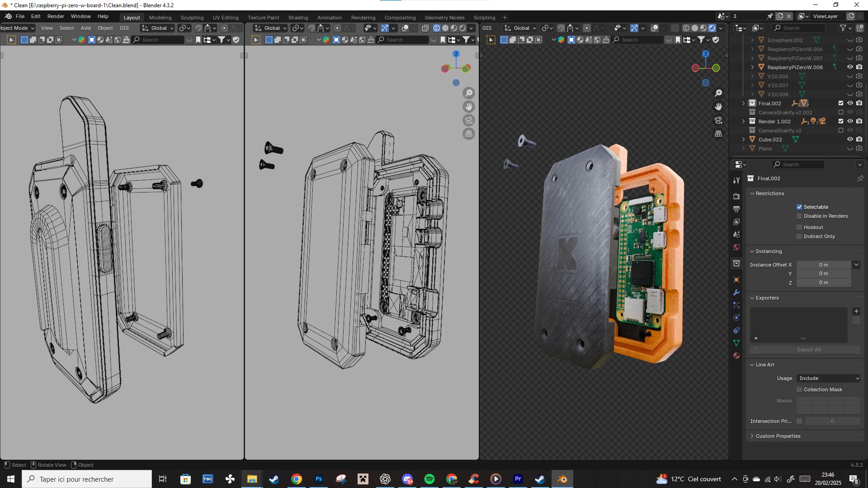
Task: Open the Line Art Usage dropdown
Action: (x=828, y=378)
